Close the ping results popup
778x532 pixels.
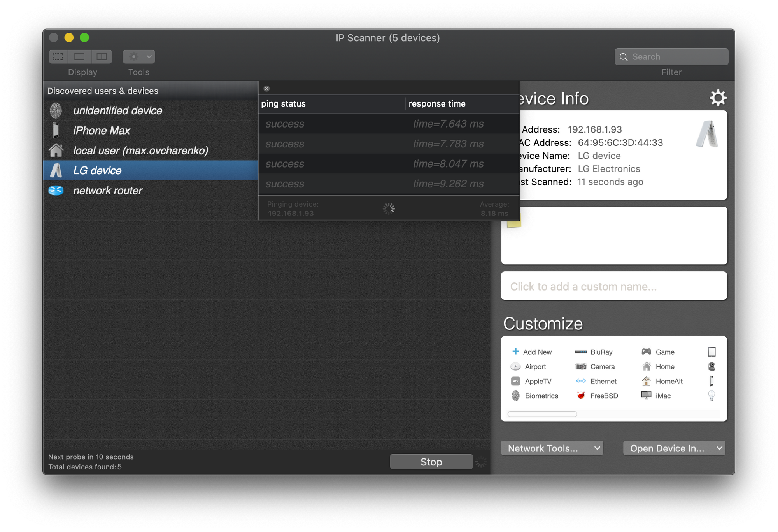266,89
